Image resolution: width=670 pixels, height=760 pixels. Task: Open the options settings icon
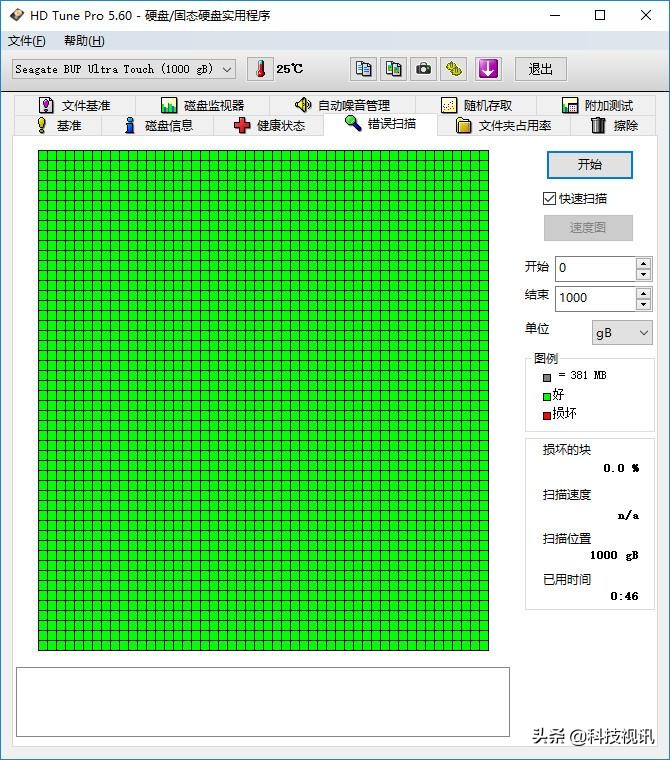[x=453, y=69]
